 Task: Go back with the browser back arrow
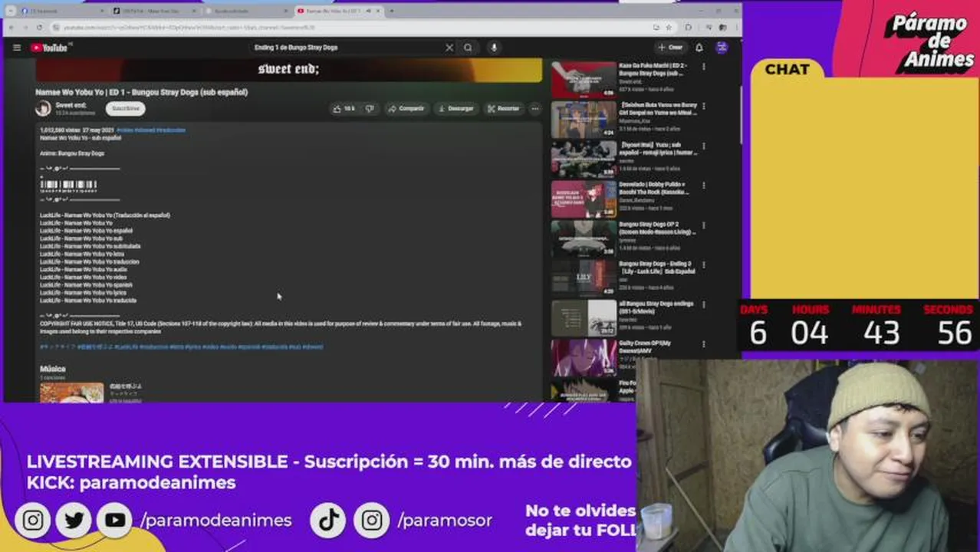point(12,28)
